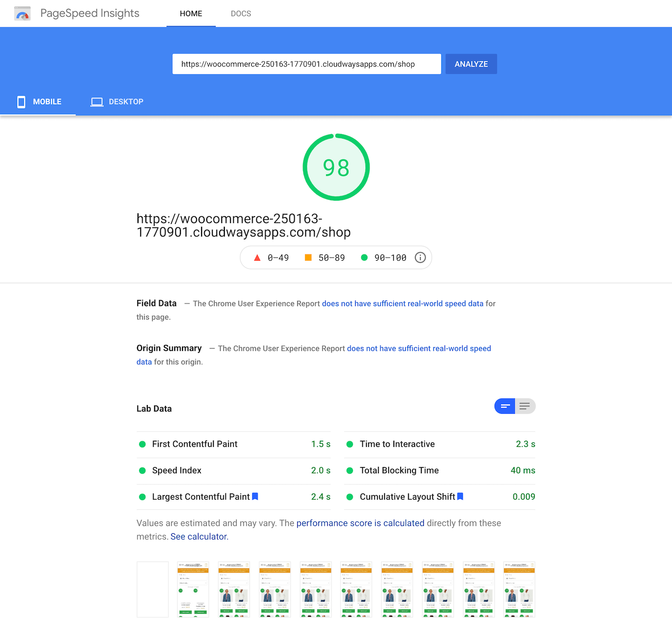Image resolution: width=672 pixels, height=631 pixels.
Task: Open the DOCS tab
Action: 241,13
